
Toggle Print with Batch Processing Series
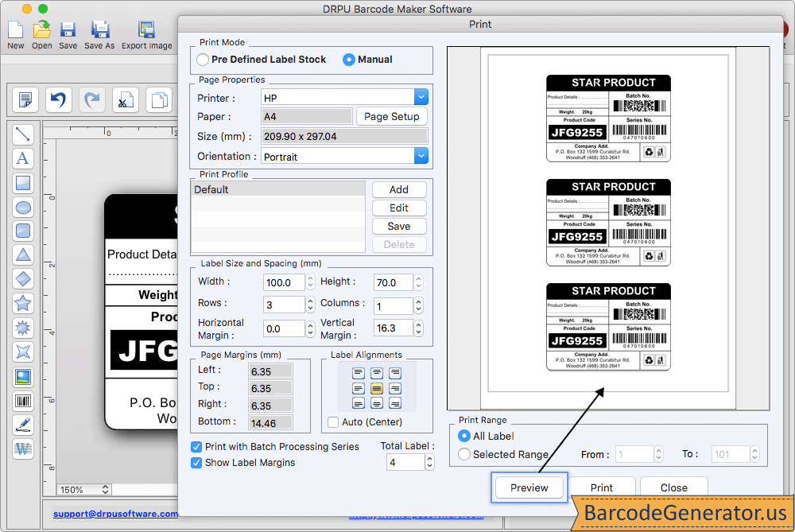click(x=196, y=447)
